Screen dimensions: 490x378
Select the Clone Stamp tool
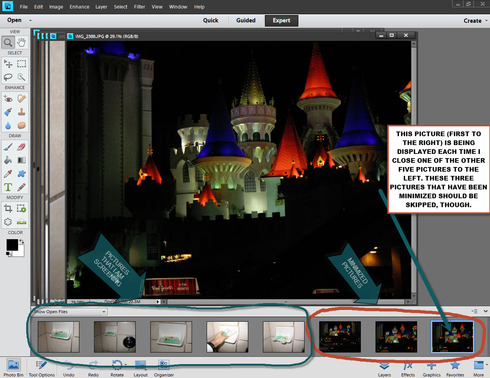(21, 112)
